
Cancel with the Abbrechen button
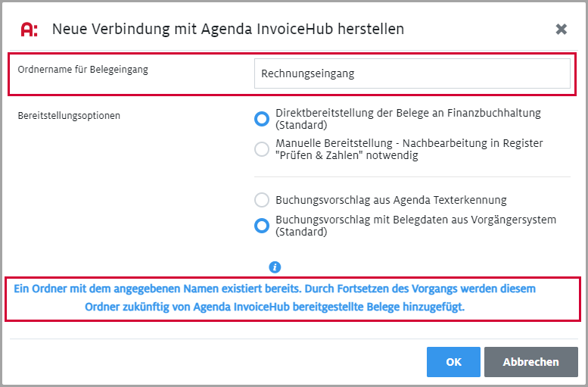tap(531, 362)
